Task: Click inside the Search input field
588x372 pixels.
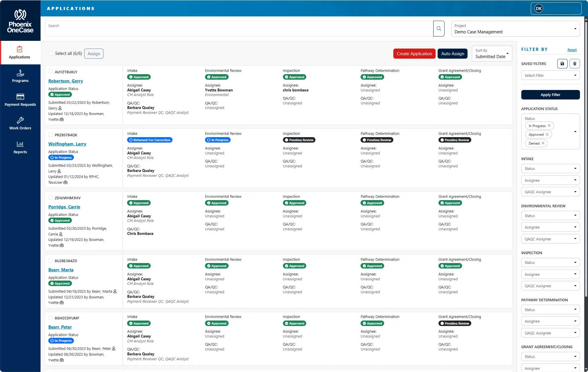Action: [x=239, y=29]
